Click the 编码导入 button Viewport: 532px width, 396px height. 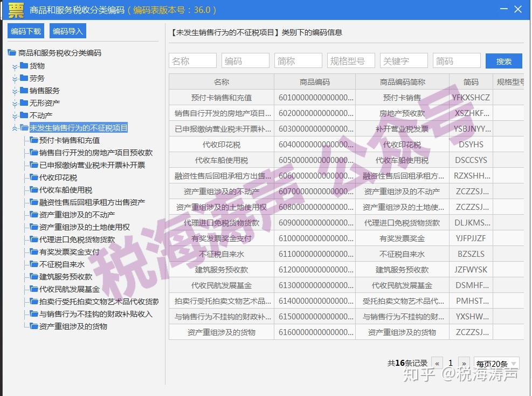click(x=68, y=31)
